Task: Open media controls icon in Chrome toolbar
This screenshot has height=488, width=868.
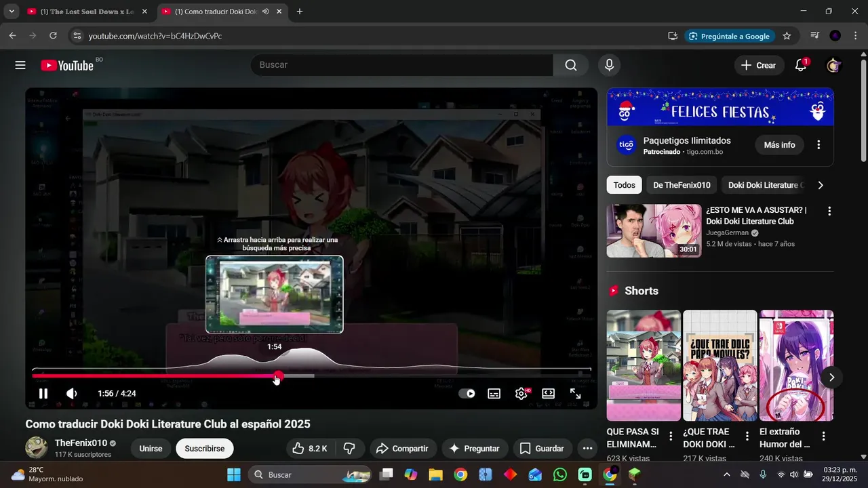Action: pos(815,36)
